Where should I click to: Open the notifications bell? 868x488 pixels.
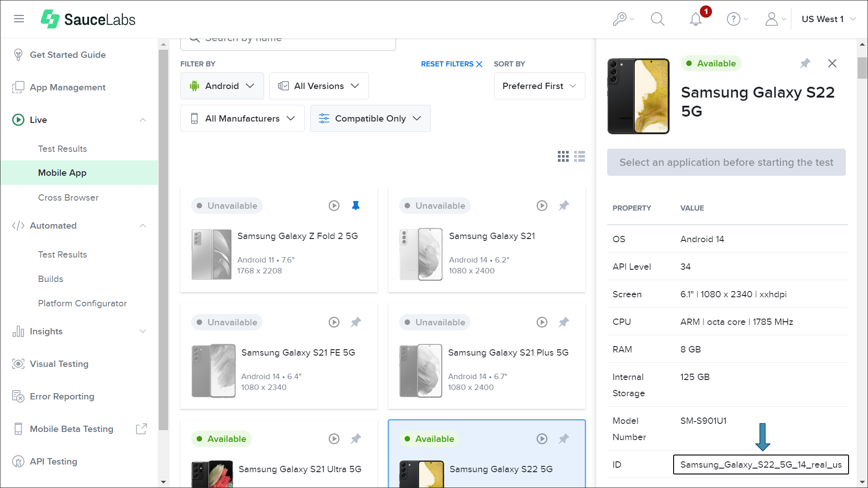point(696,19)
